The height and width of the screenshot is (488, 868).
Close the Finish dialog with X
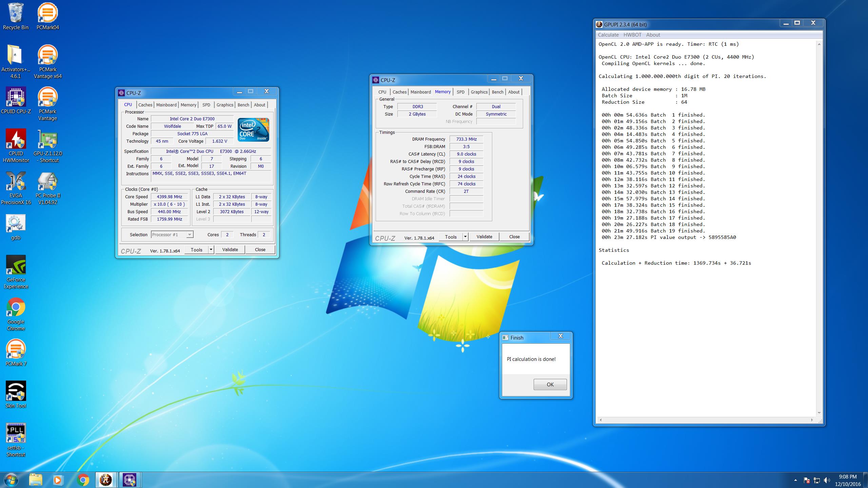tap(560, 336)
